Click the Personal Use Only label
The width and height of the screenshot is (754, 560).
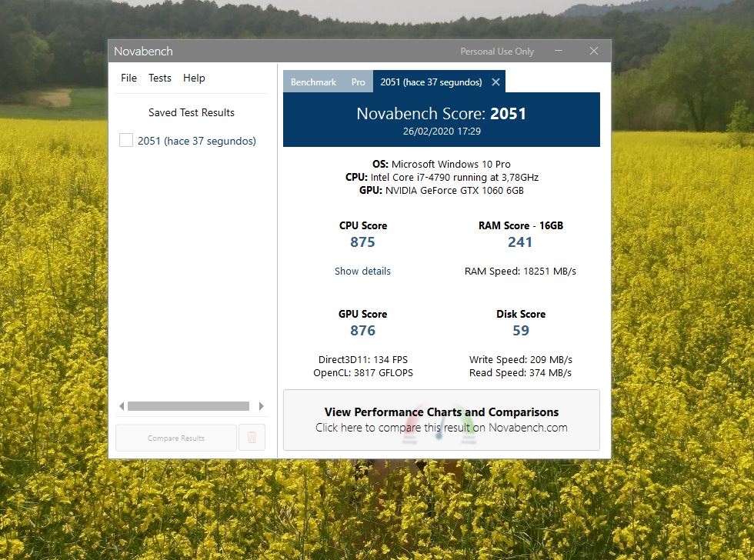(497, 51)
